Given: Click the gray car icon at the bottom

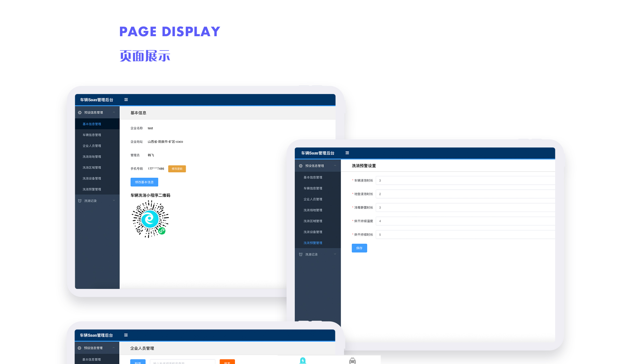Looking at the screenshot, I should [353, 361].
